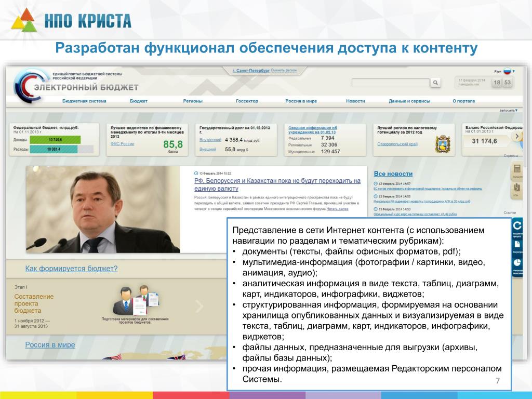
Task: Open the Новости menu item
Action: pos(355,101)
